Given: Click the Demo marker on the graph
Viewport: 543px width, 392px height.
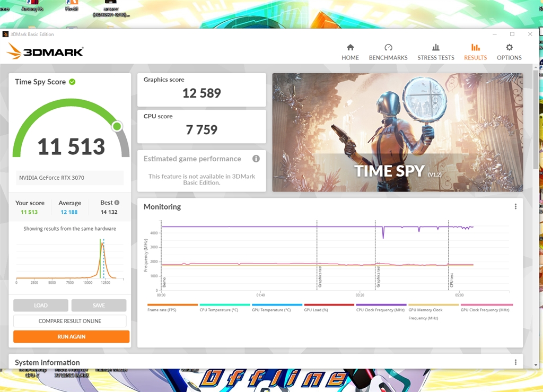Looking at the screenshot, I should (x=164, y=282).
